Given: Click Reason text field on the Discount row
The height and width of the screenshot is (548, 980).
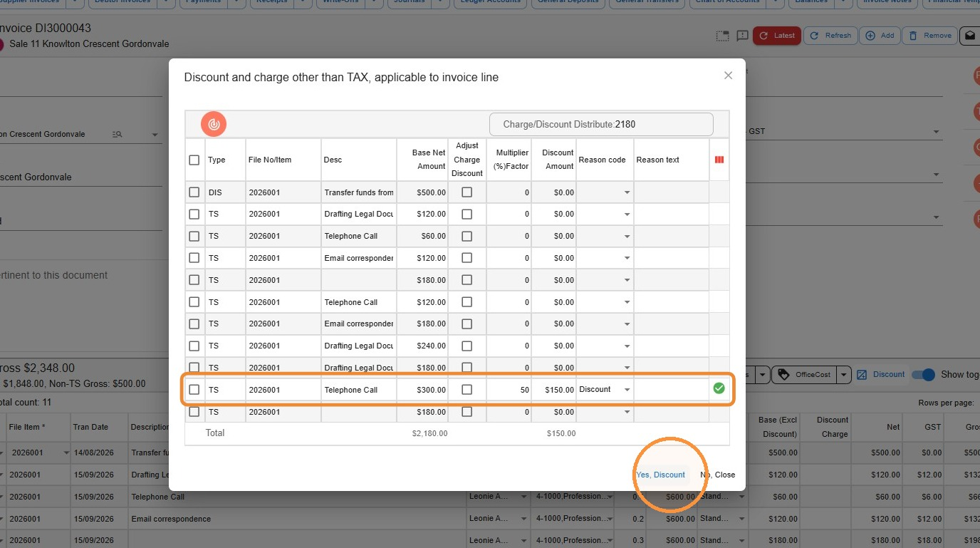Looking at the screenshot, I should (671, 390).
